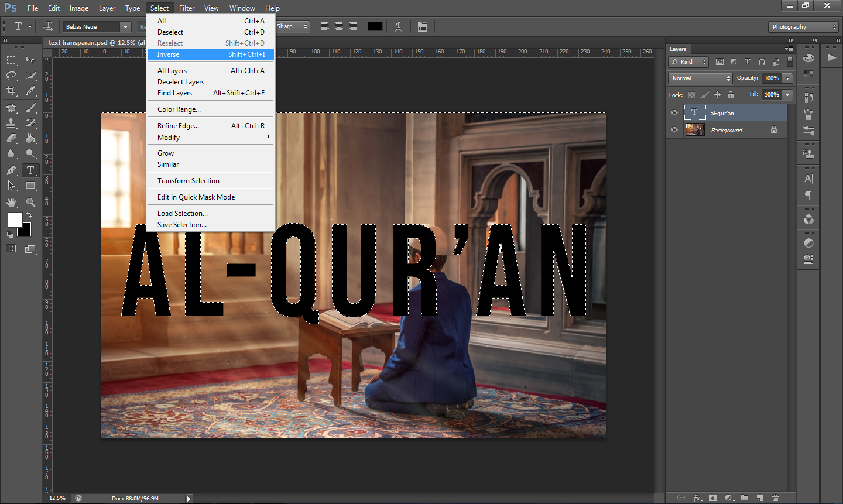
Task: Click Transform Selection menu entry
Action: pyautogui.click(x=189, y=181)
